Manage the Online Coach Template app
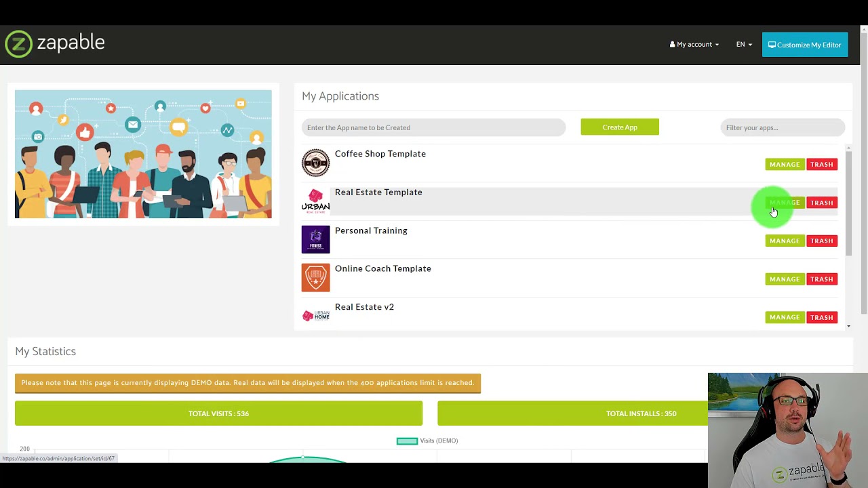 [785, 279]
